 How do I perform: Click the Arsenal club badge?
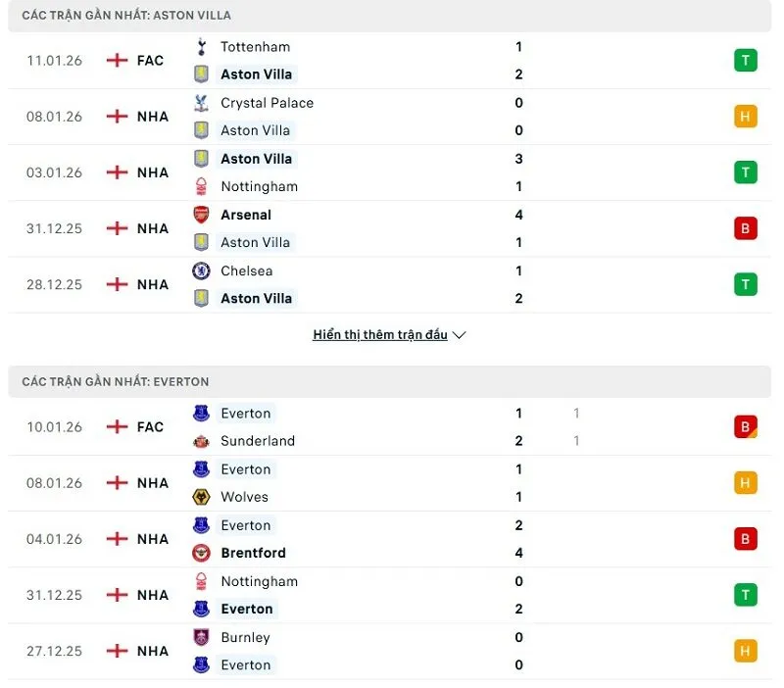201,215
